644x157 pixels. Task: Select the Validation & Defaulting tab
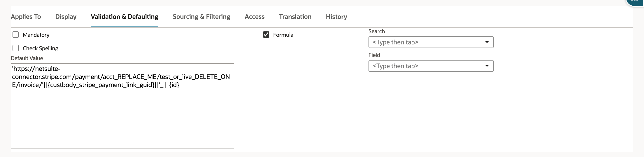(125, 17)
